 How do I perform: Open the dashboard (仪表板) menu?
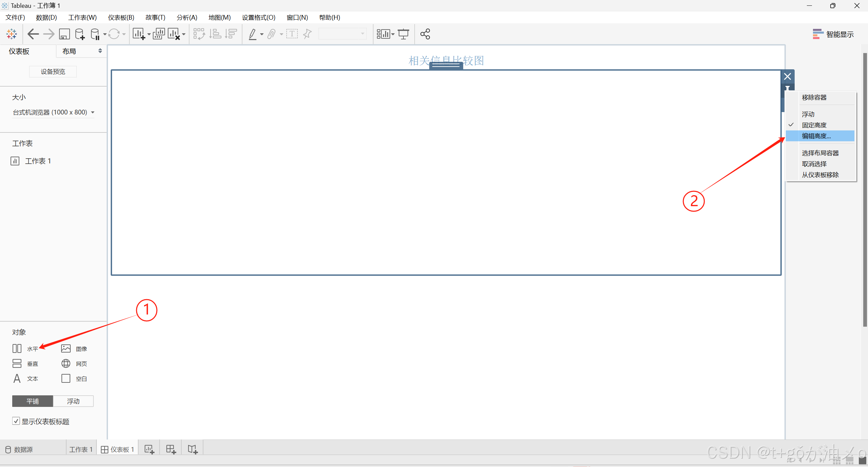121,17
